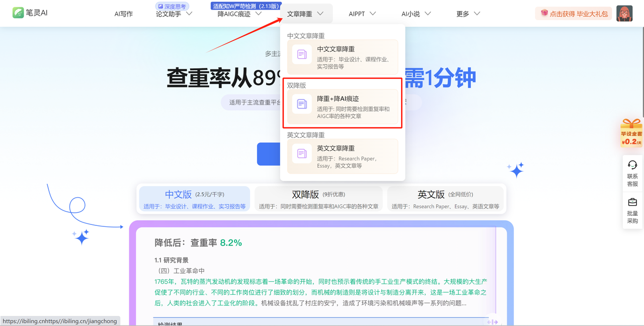644x326 pixels.
Task: Select 中文文章降重 menu entry
Action: (x=343, y=57)
